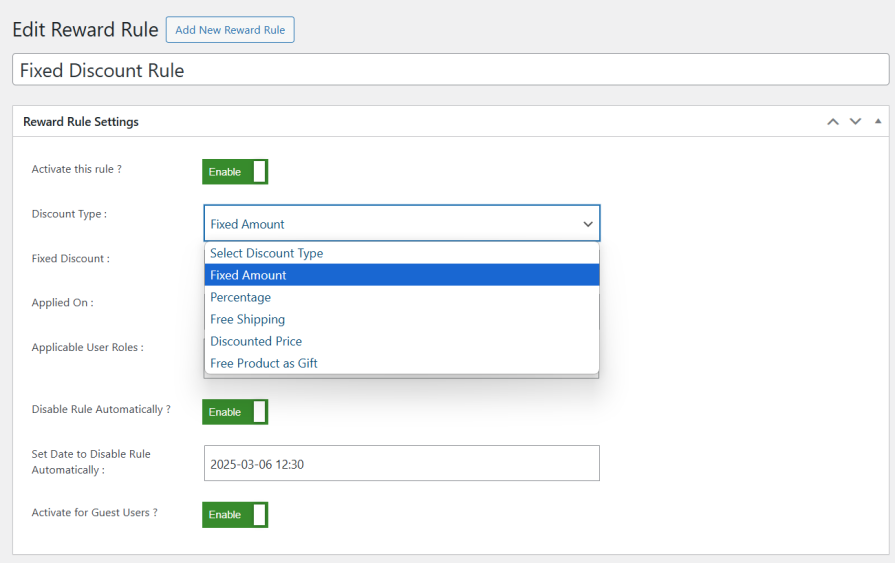Image resolution: width=895 pixels, height=563 pixels.
Task: Click the date field showing 2025-03-06 12:30
Action: (x=401, y=464)
